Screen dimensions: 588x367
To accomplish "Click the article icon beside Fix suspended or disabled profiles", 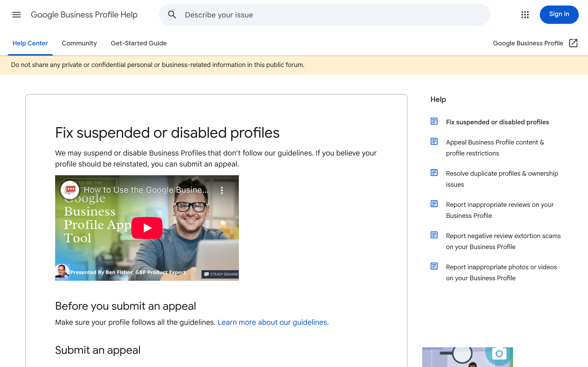I will (x=434, y=121).
